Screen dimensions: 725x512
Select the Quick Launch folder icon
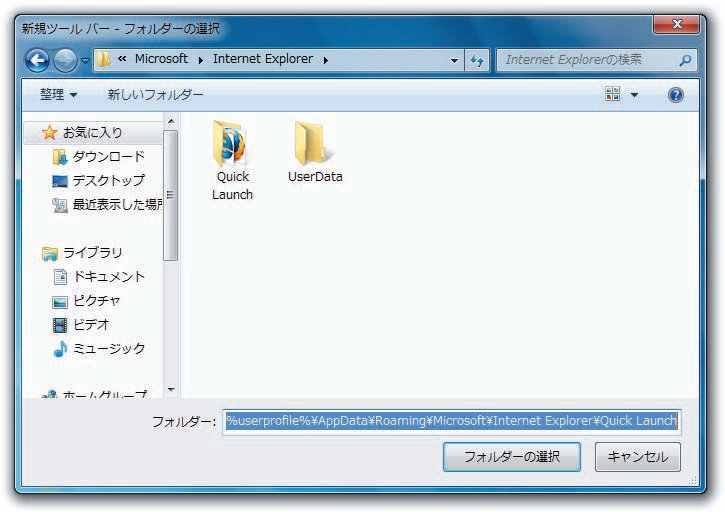point(230,144)
